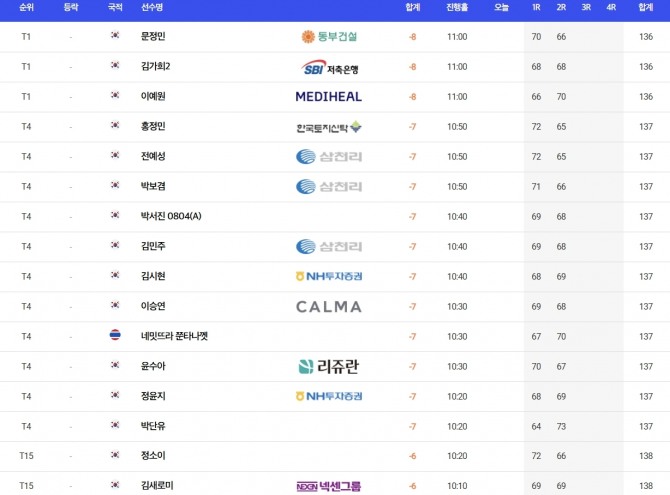
Task: Click the CALMA sponsor logo
Action: point(329,307)
